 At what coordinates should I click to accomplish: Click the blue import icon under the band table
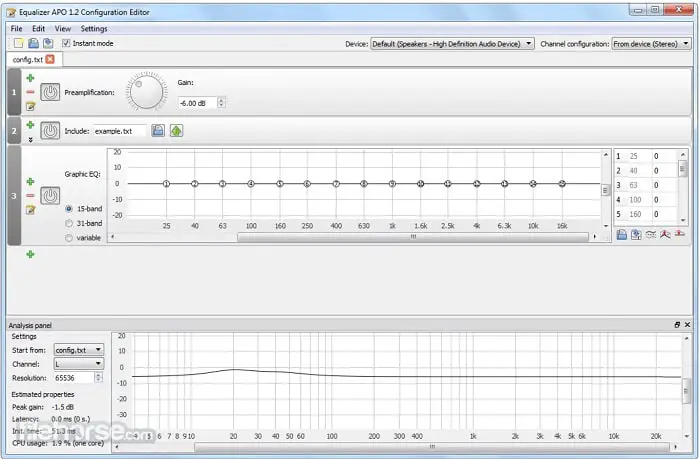(x=622, y=234)
